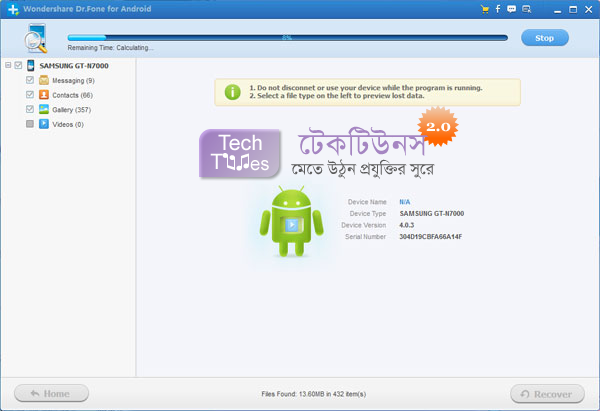
Task: Click the Remaining Time: Calculating text
Action: [110, 48]
